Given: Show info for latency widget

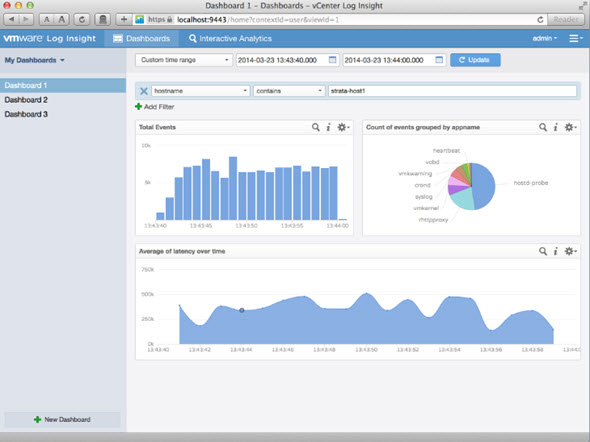Looking at the screenshot, I should click(556, 251).
